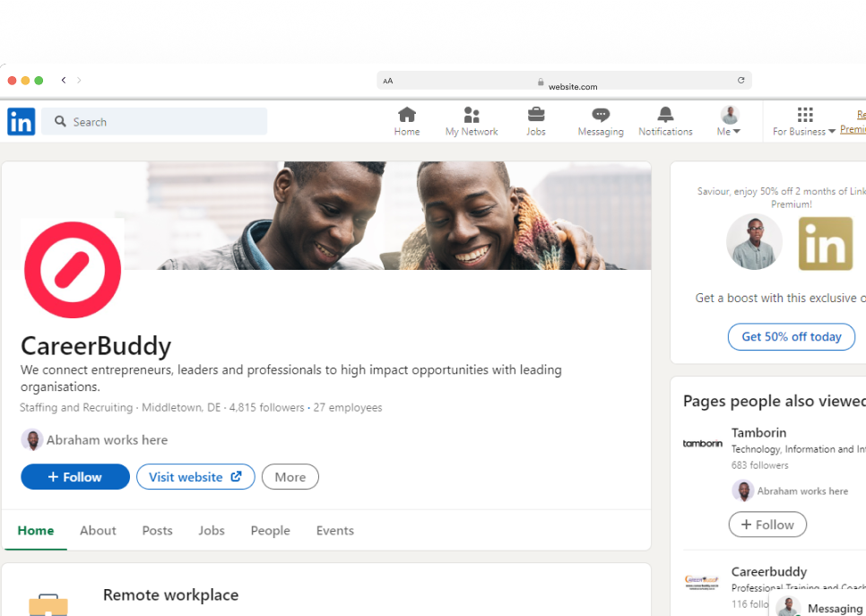This screenshot has width=866, height=616.
Task: Focus the LinkedIn Search field
Action: [154, 122]
